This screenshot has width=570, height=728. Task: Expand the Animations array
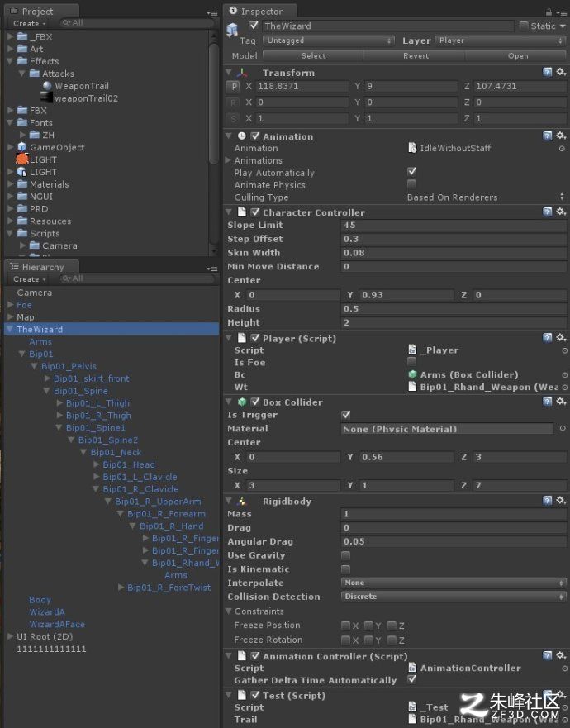tap(228, 160)
